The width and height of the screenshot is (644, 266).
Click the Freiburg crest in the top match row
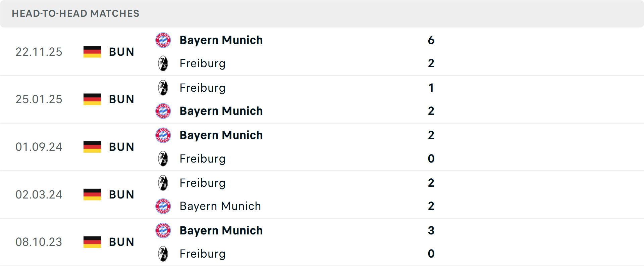click(x=163, y=63)
